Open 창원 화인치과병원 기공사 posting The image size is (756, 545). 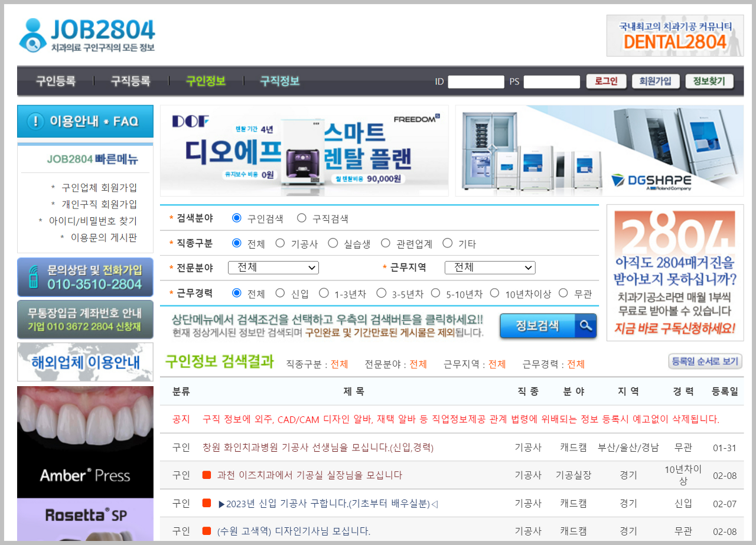click(x=318, y=448)
